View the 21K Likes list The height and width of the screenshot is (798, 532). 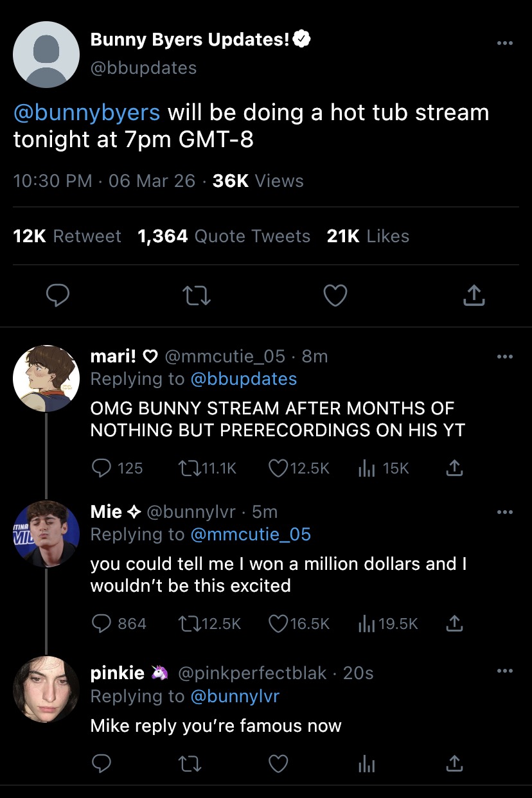pos(368,236)
